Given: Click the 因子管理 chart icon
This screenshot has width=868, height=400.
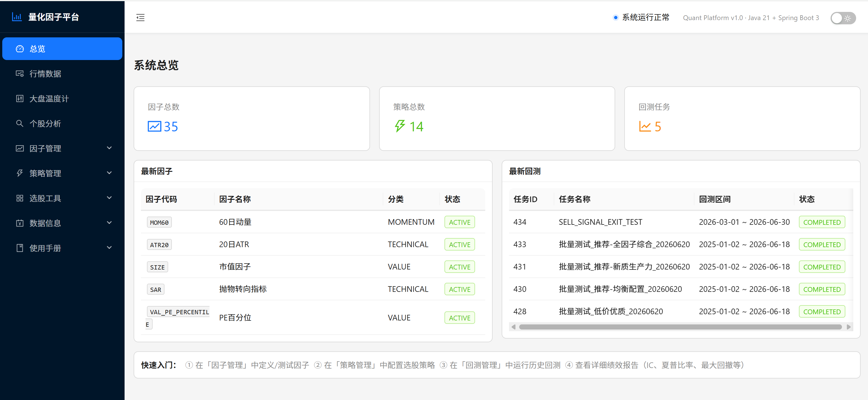Looking at the screenshot, I should pyautogui.click(x=20, y=149).
